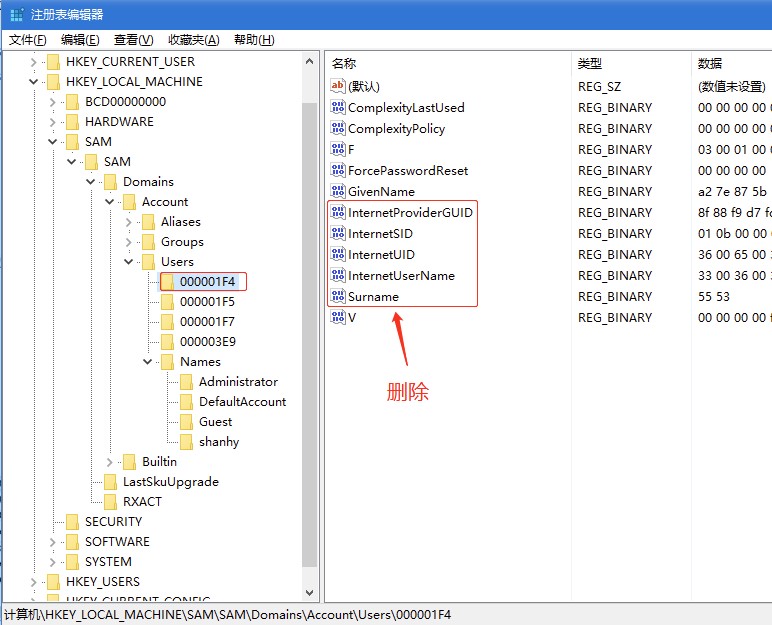Image resolution: width=772 pixels, height=625 pixels.
Task: Click the binary icon beside ForcePasswordReset
Action: coord(338,170)
